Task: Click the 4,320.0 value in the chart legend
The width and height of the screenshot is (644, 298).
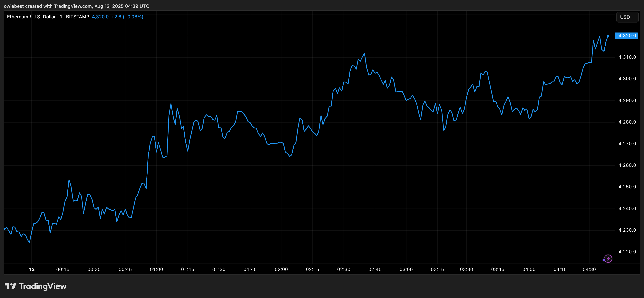Action: coord(100,17)
